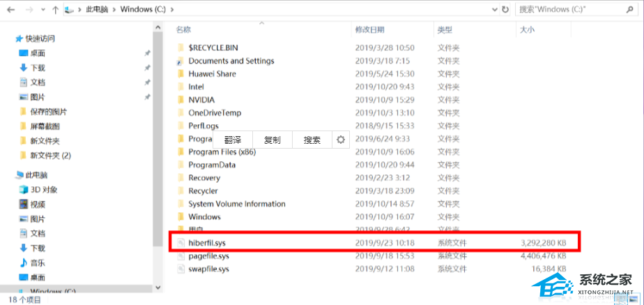This screenshot has height=305, width=644.
Task: Select Recovery folder
Action: tap(204, 178)
